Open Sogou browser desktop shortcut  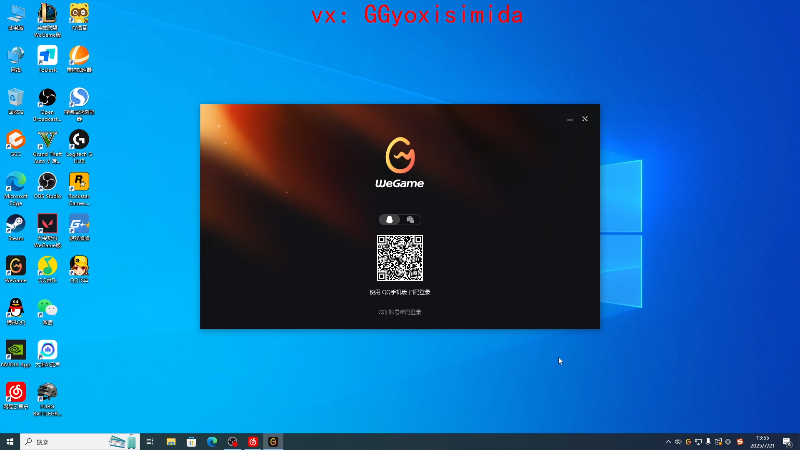pyautogui.click(x=79, y=105)
